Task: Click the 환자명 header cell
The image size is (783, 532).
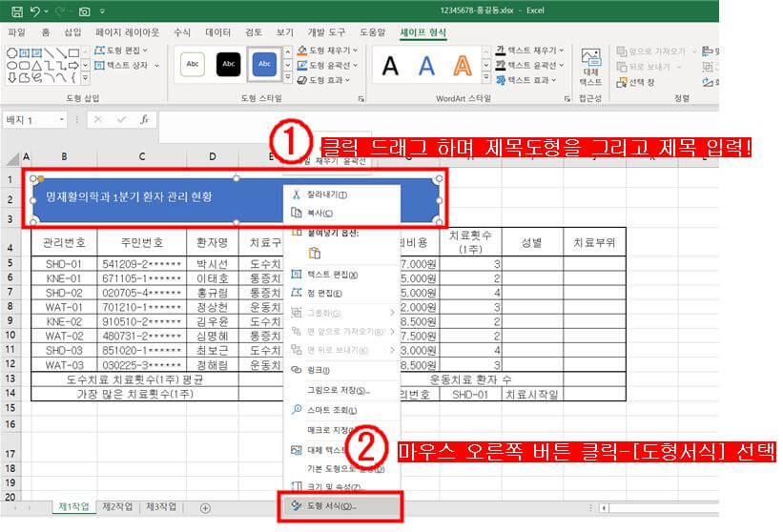Action: (213, 242)
